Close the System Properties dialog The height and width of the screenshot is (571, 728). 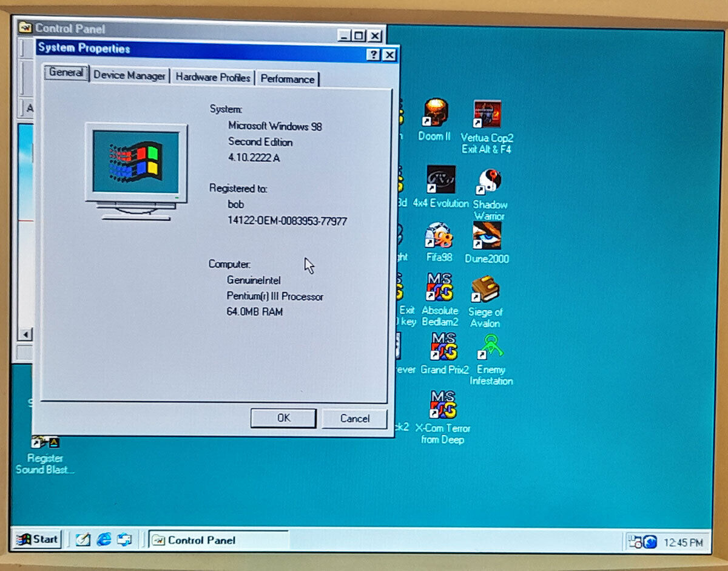390,55
